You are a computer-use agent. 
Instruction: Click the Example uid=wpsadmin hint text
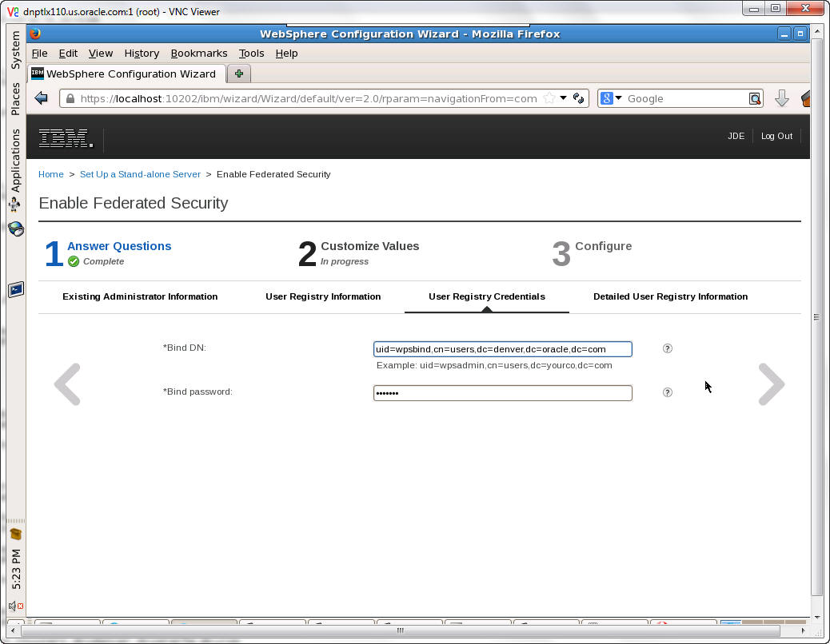(494, 365)
